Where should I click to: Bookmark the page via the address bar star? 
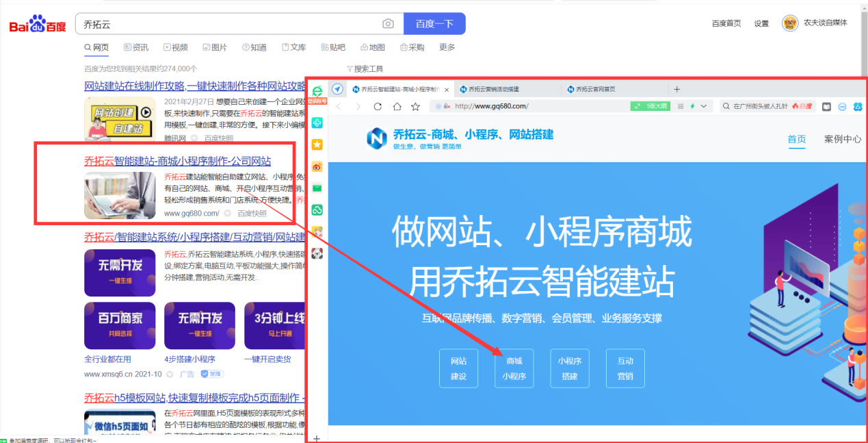(x=415, y=105)
